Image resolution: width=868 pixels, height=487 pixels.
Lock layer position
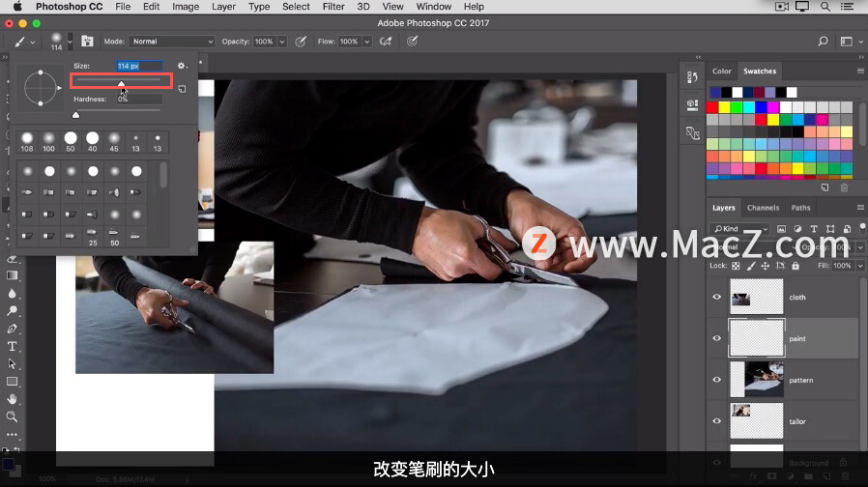[765, 266]
